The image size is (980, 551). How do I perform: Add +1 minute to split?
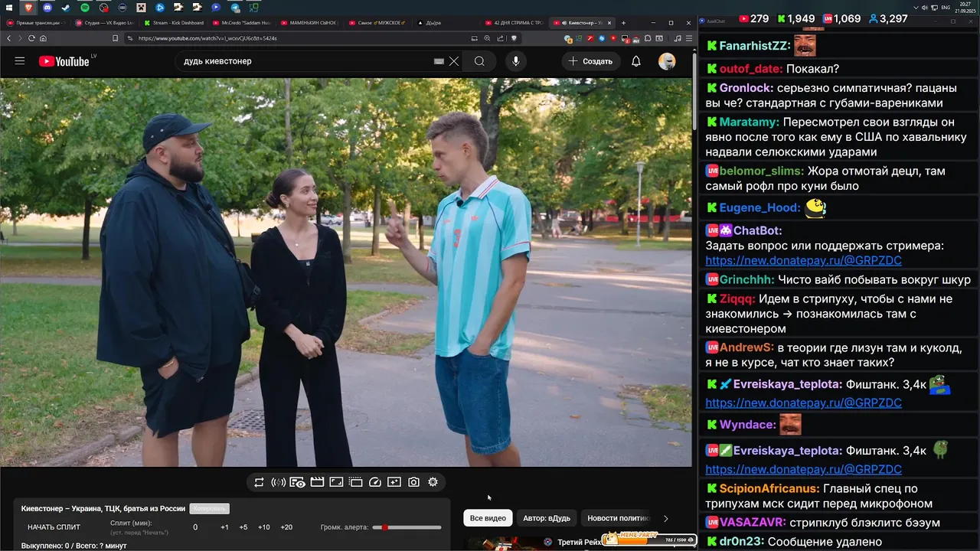click(224, 527)
